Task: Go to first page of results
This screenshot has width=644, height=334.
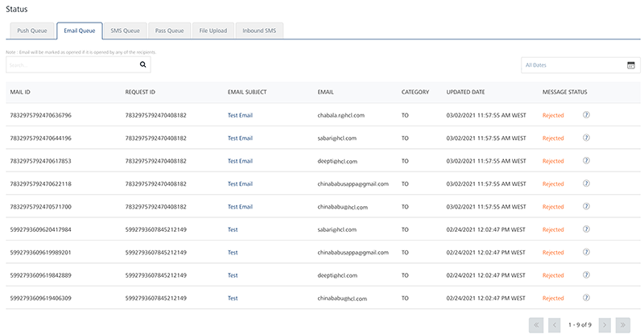Action: tap(535, 324)
